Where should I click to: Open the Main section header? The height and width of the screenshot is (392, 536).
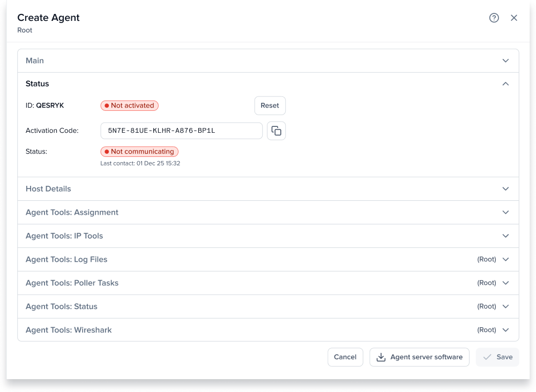268,61
